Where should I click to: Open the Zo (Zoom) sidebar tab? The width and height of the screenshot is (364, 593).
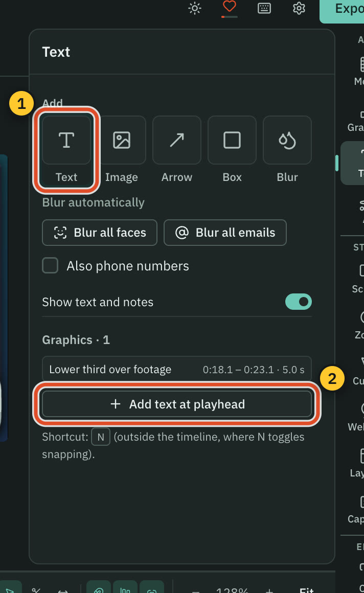[356, 325]
